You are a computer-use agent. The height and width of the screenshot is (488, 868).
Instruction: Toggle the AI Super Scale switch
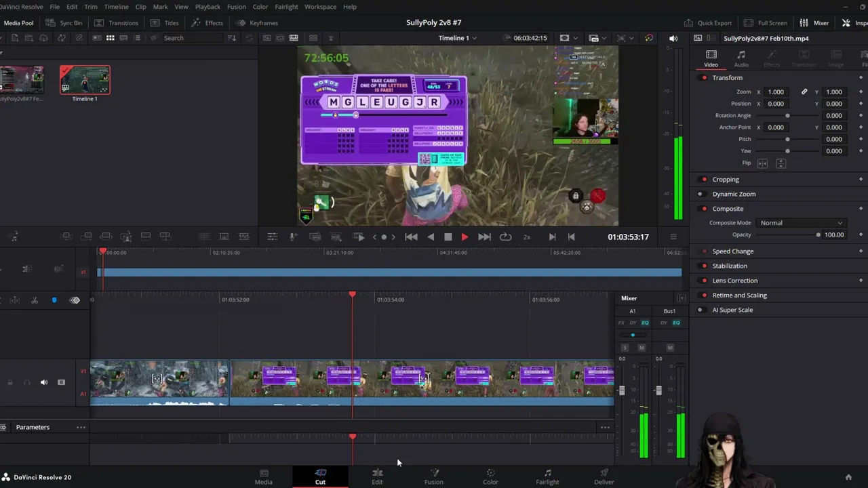pos(701,310)
